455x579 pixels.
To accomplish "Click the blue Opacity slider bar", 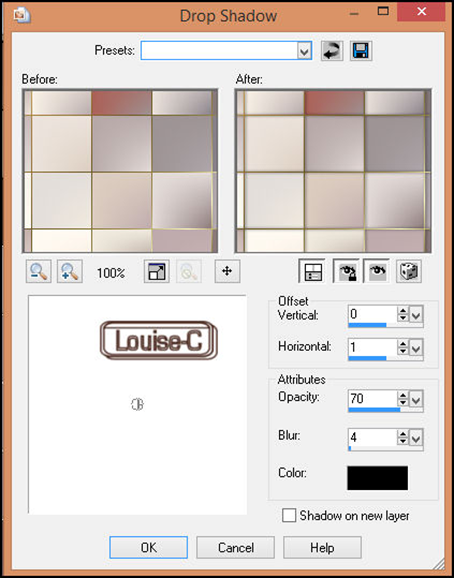I will click(x=374, y=410).
